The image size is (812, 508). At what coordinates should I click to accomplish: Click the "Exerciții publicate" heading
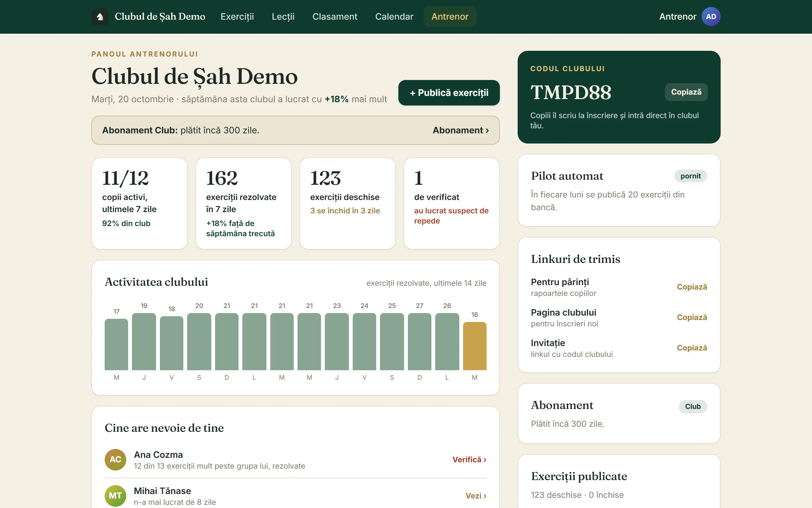point(579,477)
